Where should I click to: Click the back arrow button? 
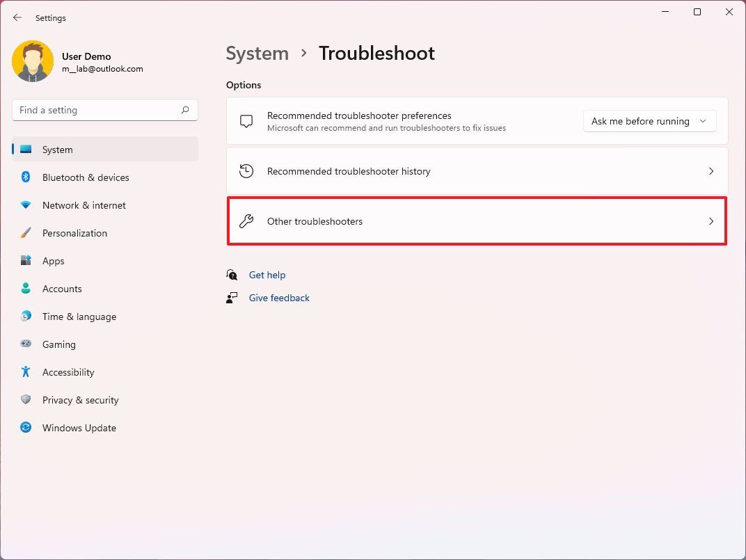pos(17,17)
